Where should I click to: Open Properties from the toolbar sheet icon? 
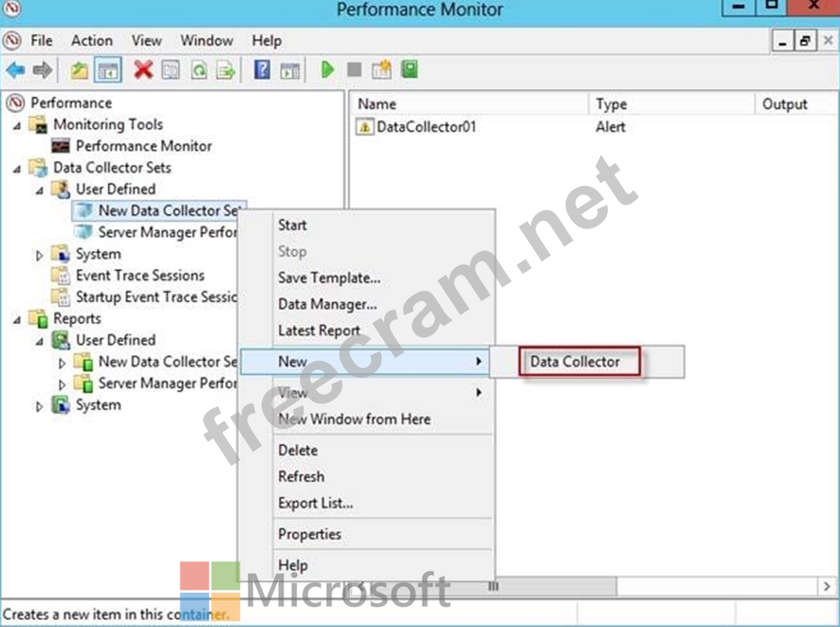tap(171, 71)
